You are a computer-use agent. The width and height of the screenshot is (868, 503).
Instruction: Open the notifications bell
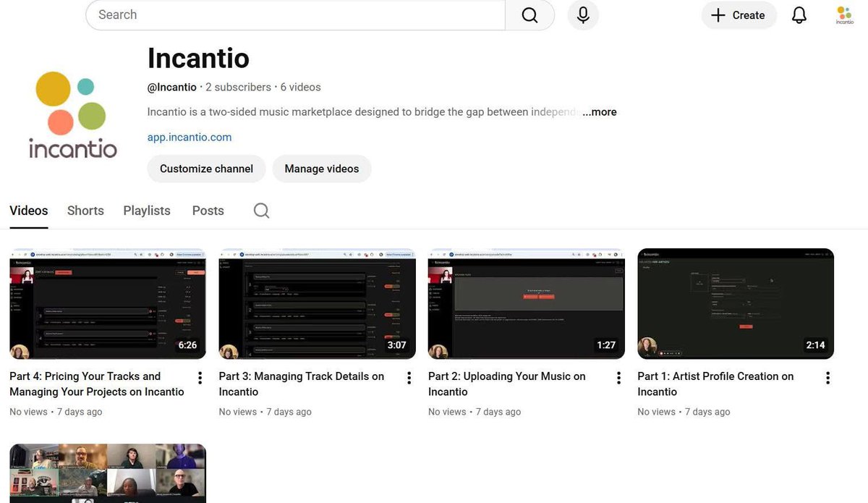pyautogui.click(x=799, y=15)
